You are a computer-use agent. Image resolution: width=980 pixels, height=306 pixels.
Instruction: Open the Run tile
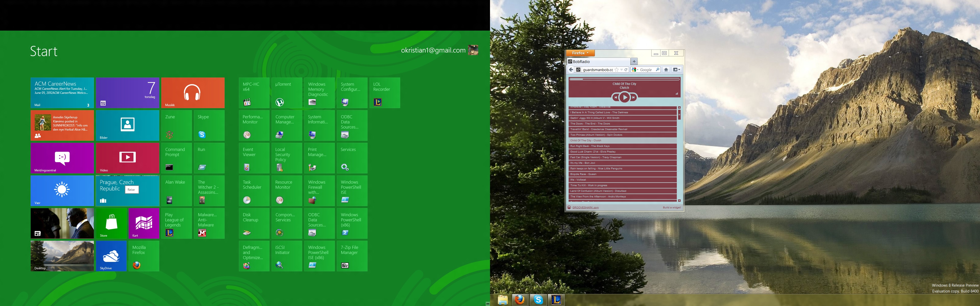pyautogui.click(x=209, y=158)
